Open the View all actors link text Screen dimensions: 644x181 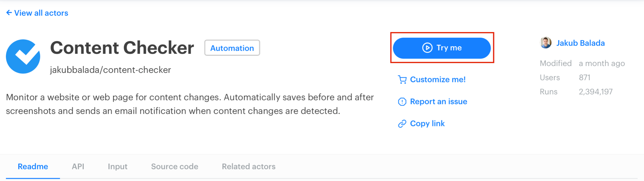pos(41,13)
